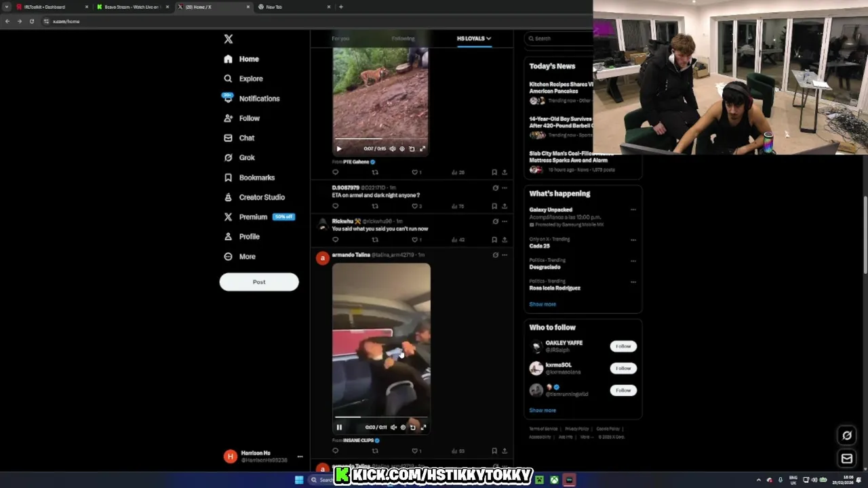
Task: Pause the INSANE CLIPS video
Action: (339, 427)
